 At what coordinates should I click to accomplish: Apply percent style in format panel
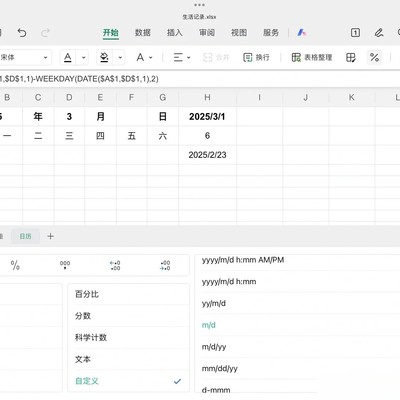pos(15,265)
